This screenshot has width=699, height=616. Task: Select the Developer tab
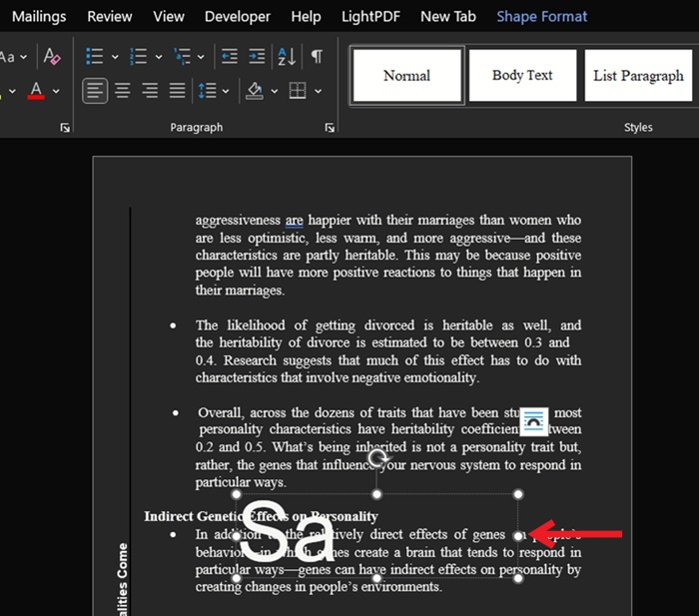(x=238, y=17)
